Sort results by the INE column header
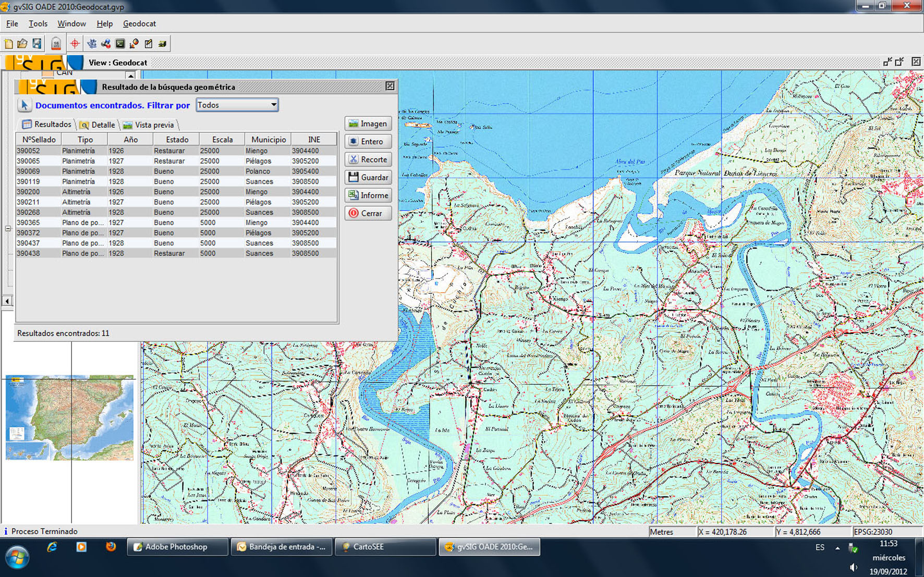The image size is (924, 577). coord(314,140)
